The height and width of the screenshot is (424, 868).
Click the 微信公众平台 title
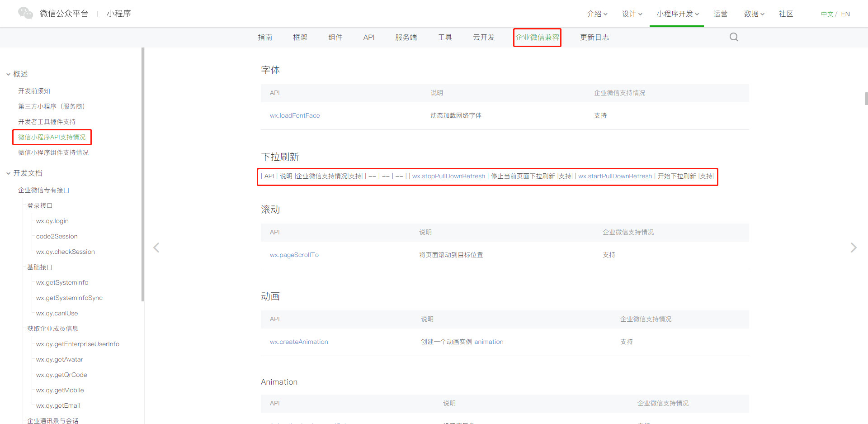(64, 14)
